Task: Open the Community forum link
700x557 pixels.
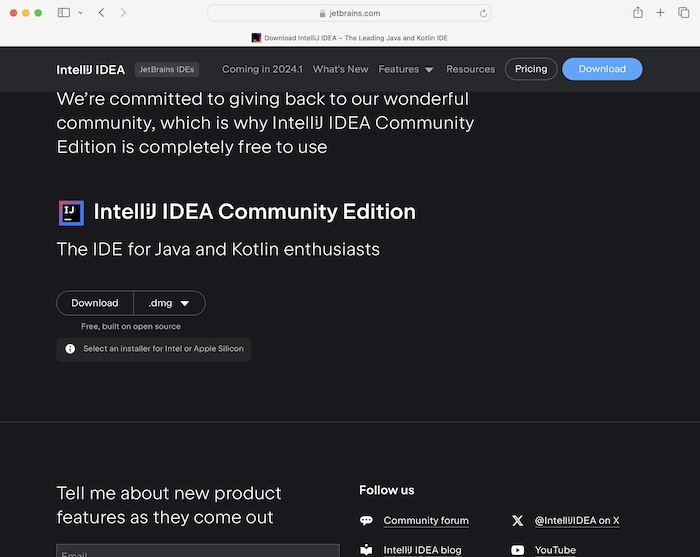Action: [425, 521]
